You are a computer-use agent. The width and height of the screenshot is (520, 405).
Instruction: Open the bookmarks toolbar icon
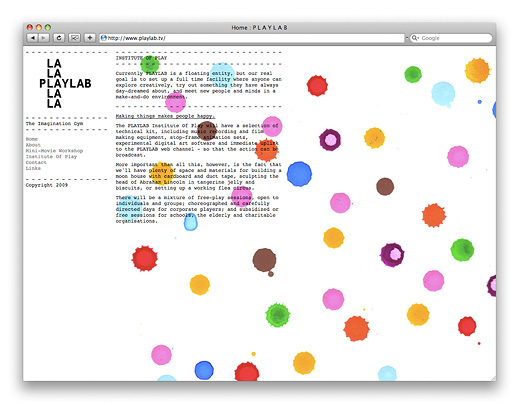(x=74, y=38)
